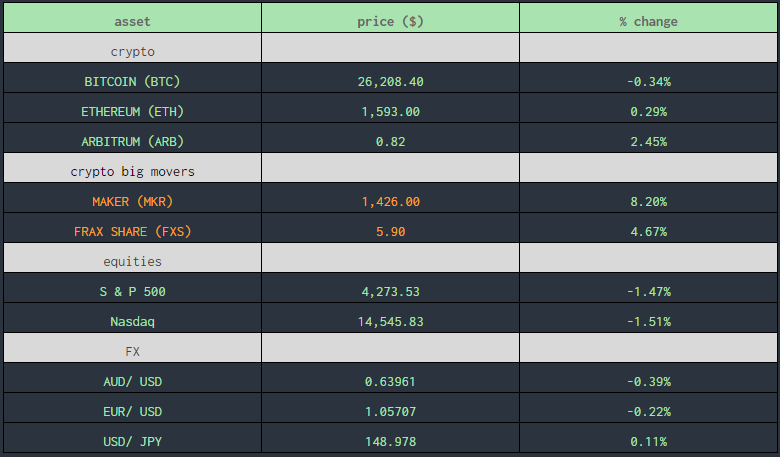Click the S&P 500 change -1.47%
Screen dimensions: 780x457
pyautogui.click(x=648, y=291)
